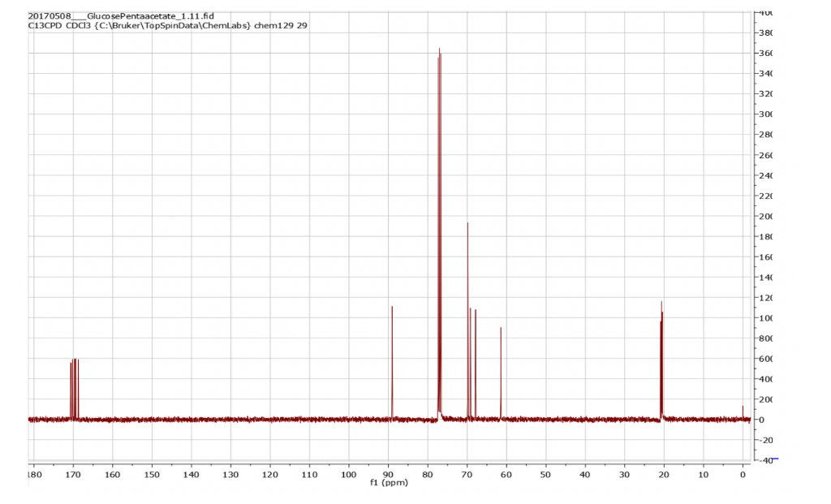Click the anomeric carbon peak near 89 ppm
Viewport: 831px width, 504px height.
pos(392,325)
